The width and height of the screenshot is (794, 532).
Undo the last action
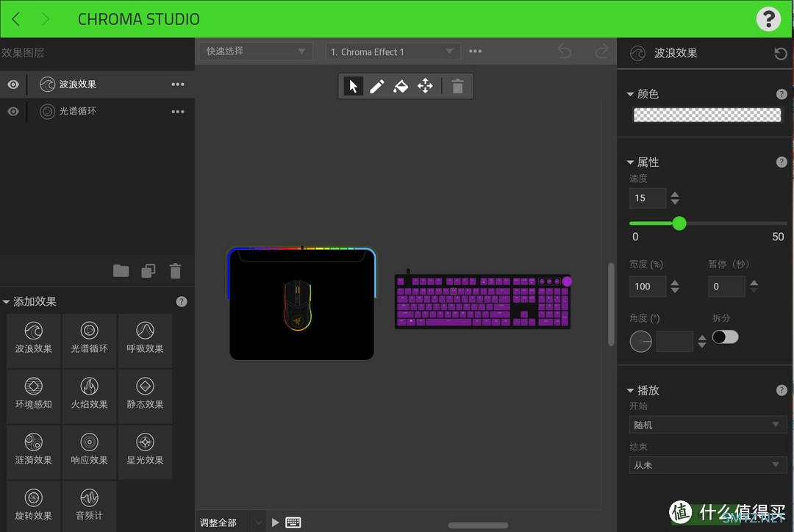(x=564, y=51)
